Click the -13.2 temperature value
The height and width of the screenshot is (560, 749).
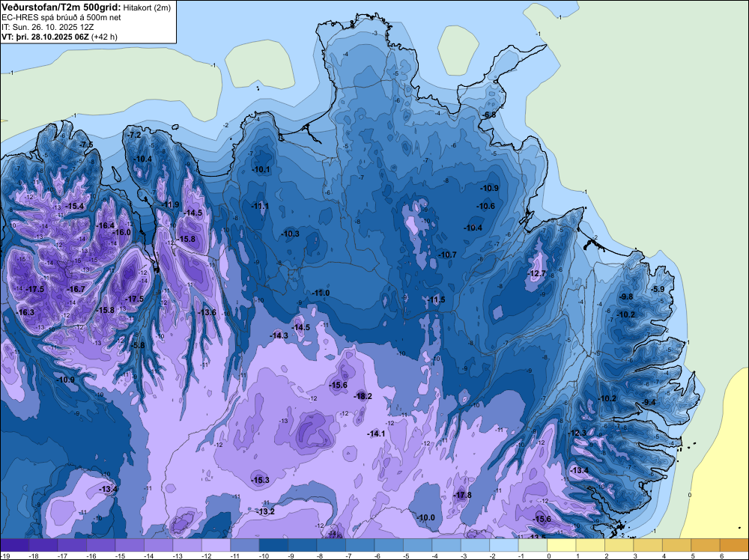266,511
